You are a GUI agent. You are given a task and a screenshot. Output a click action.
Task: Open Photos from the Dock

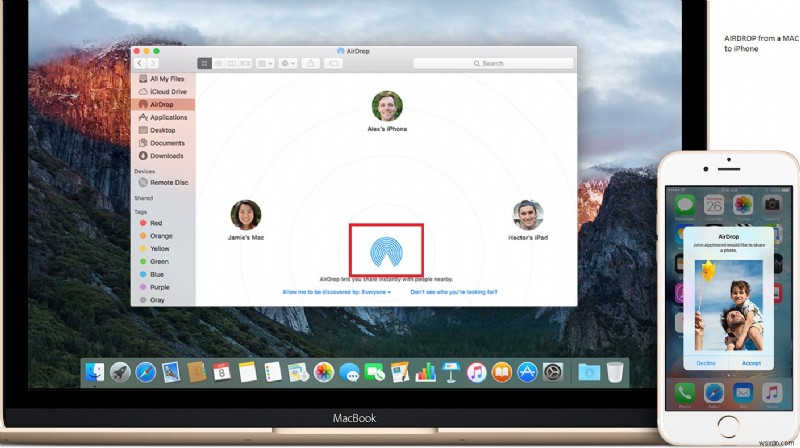pyautogui.click(x=324, y=372)
